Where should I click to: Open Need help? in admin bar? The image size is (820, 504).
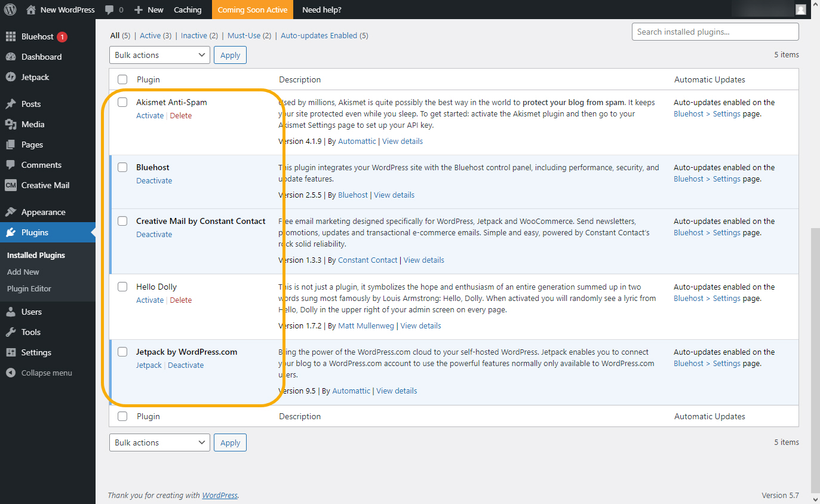(322, 10)
